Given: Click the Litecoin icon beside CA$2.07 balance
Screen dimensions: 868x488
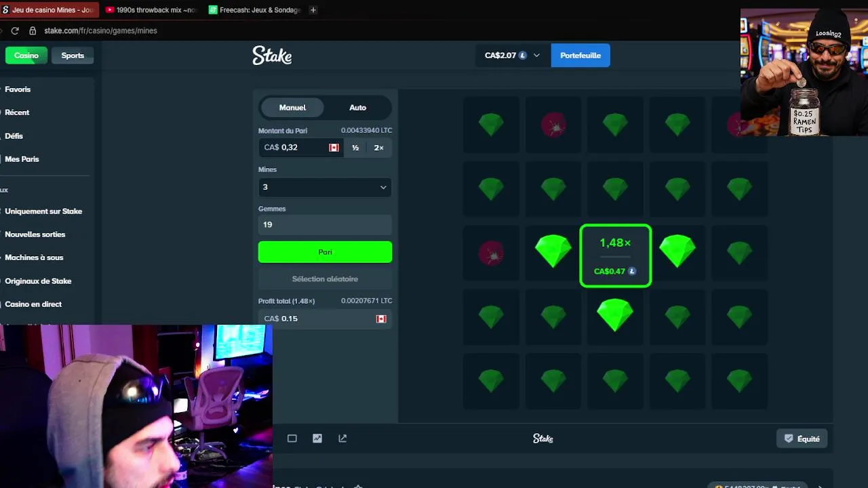Looking at the screenshot, I should point(523,56).
